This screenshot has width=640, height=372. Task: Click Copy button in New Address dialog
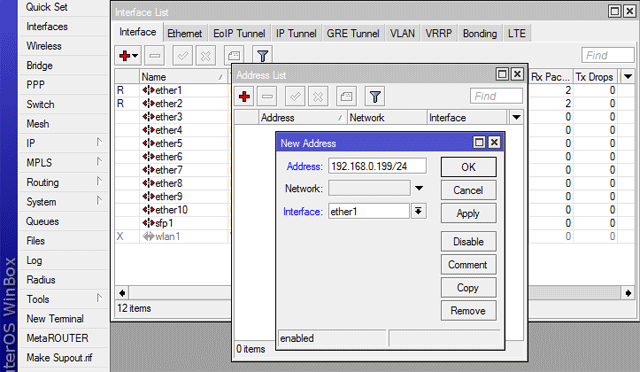click(469, 287)
